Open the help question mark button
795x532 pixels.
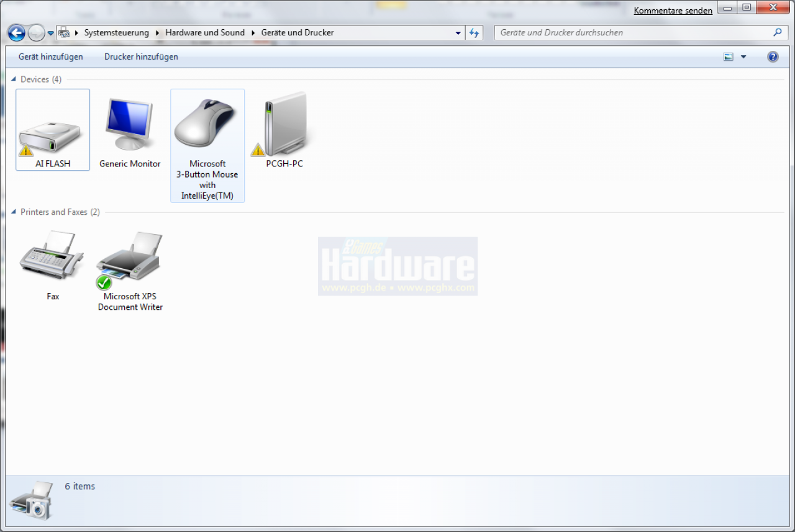pyautogui.click(x=773, y=56)
